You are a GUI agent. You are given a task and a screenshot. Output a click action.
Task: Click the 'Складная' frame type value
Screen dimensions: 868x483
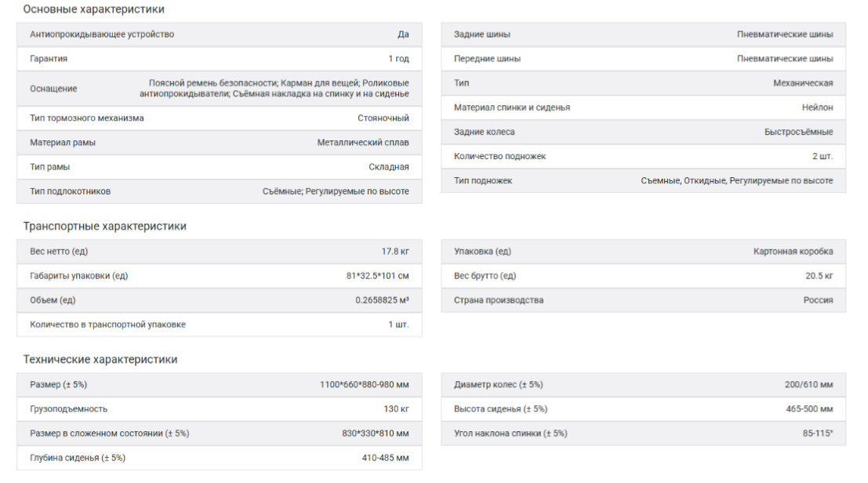click(x=389, y=167)
